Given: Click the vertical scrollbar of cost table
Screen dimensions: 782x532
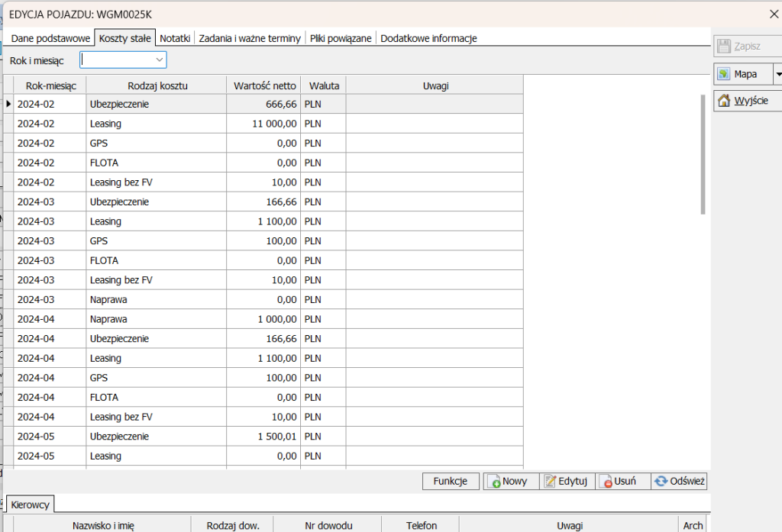Looking at the screenshot, I should click(703, 153).
